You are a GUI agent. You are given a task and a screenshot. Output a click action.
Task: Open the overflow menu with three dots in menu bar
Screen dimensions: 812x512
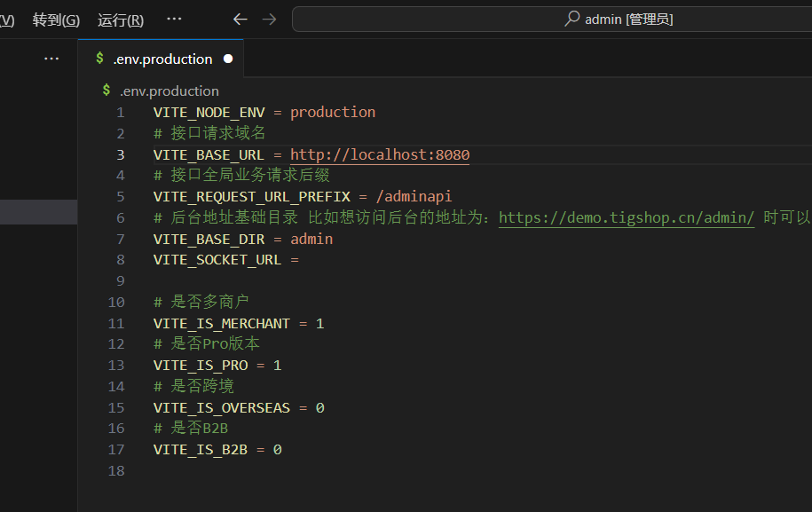pos(174,20)
